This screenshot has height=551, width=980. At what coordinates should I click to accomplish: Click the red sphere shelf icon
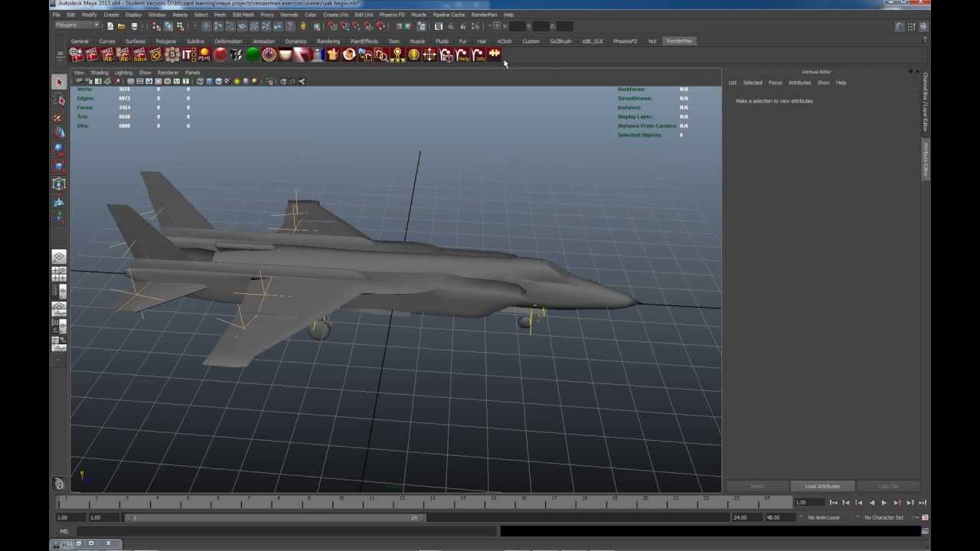pos(220,54)
